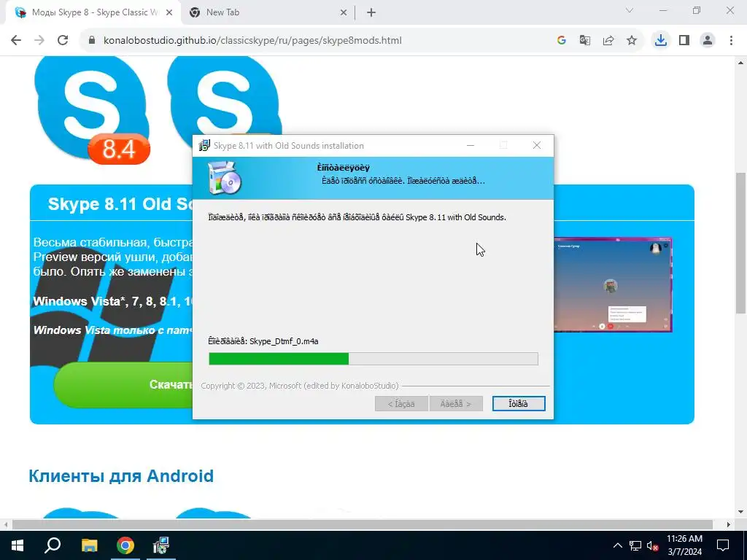Open Chrome profile avatar
747x560 pixels.
tap(708, 41)
